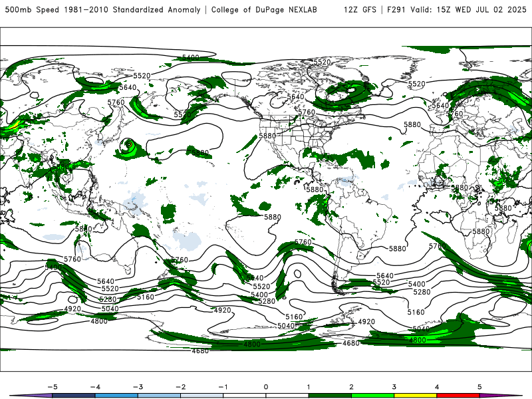Screen dimensions: 532x399
Task: Click the "-3" colorbar tick label
Action: tap(138, 387)
